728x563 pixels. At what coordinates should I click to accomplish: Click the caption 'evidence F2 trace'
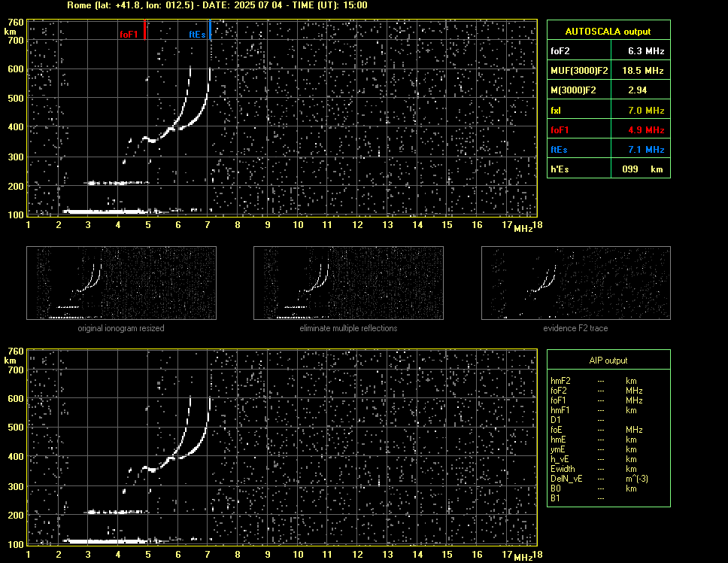[x=575, y=328]
